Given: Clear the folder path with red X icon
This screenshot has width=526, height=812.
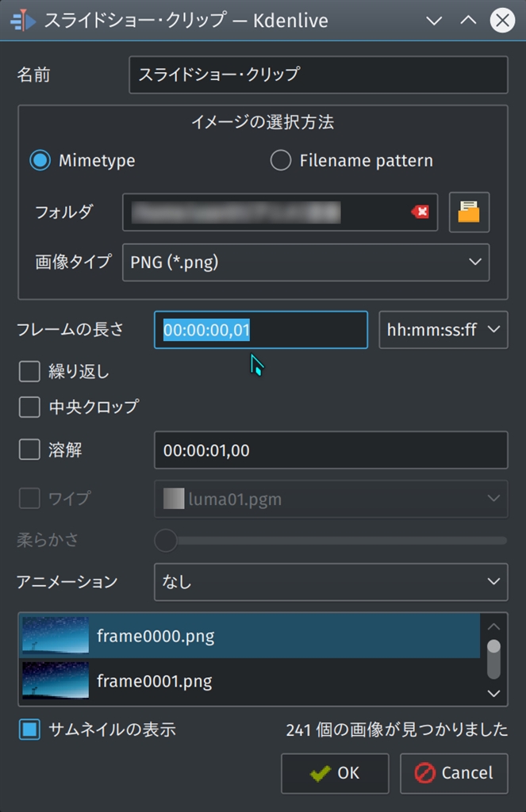Looking at the screenshot, I should click(x=420, y=212).
